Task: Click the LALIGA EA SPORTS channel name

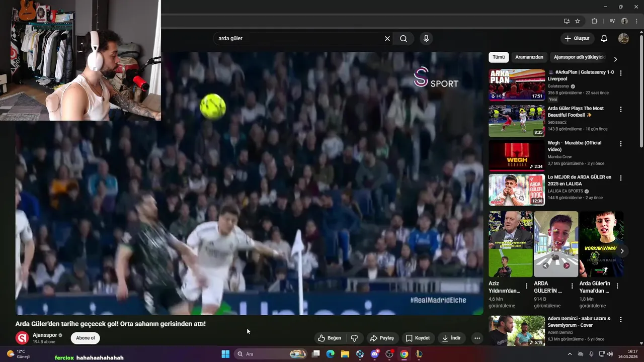Action: 566,191
